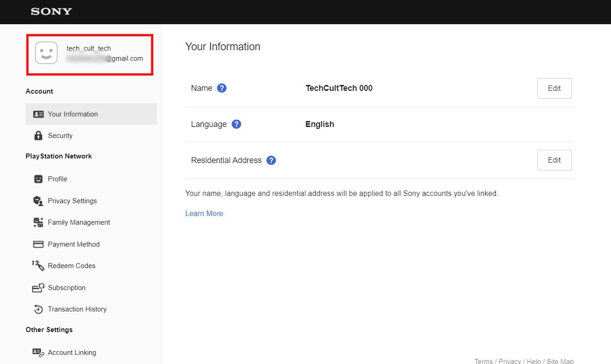
Task: Click the Profile smiley face icon
Action: pyautogui.click(x=38, y=179)
